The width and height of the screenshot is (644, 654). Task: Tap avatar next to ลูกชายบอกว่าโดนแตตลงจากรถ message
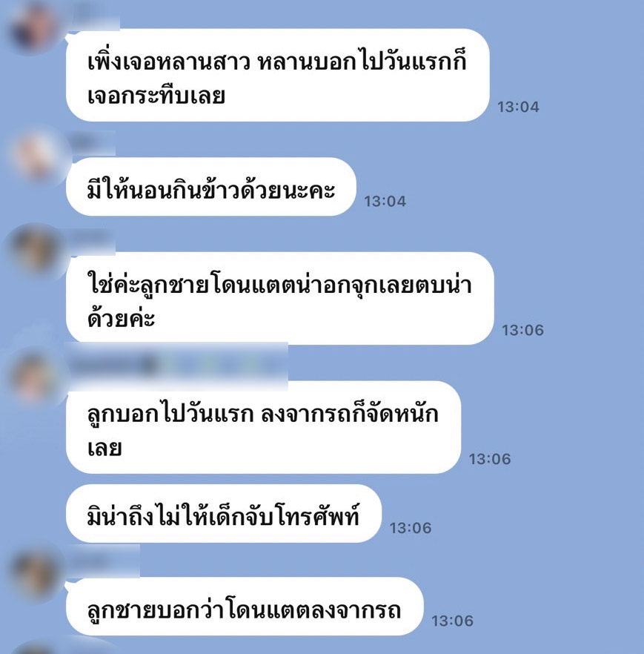click(x=36, y=572)
